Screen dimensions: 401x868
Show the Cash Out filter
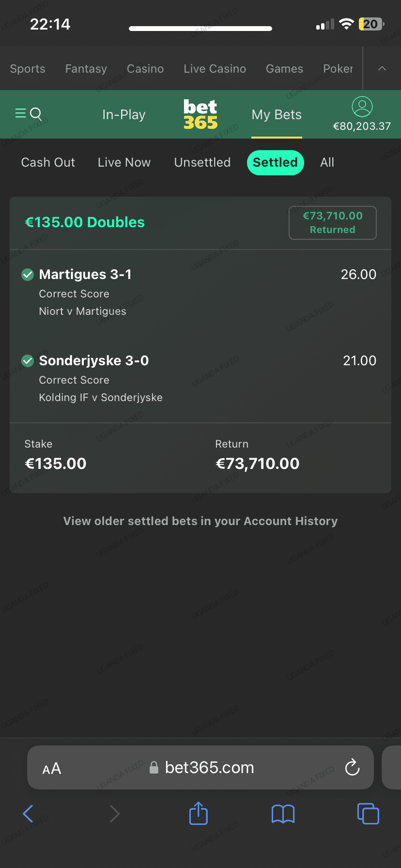[x=48, y=162]
